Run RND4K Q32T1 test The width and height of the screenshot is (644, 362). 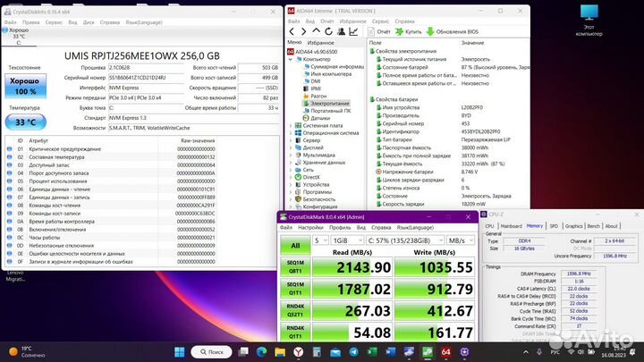click(295, 311)
